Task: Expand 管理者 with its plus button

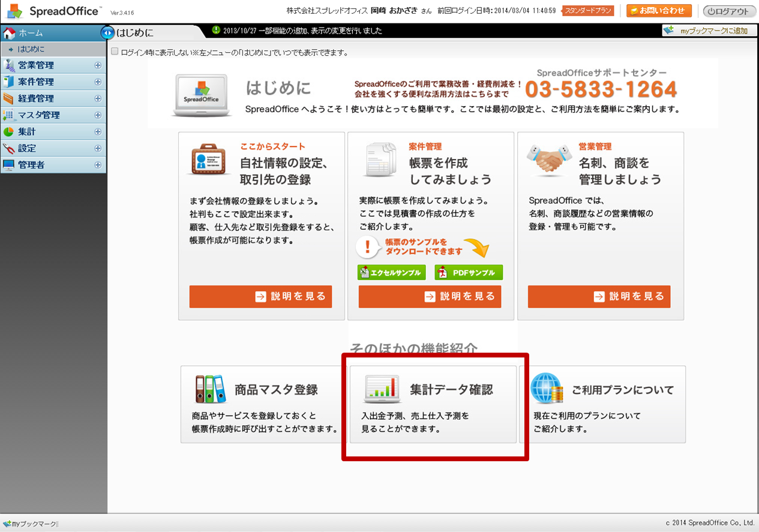Action: pyautogui.click(x=98, y=165)
